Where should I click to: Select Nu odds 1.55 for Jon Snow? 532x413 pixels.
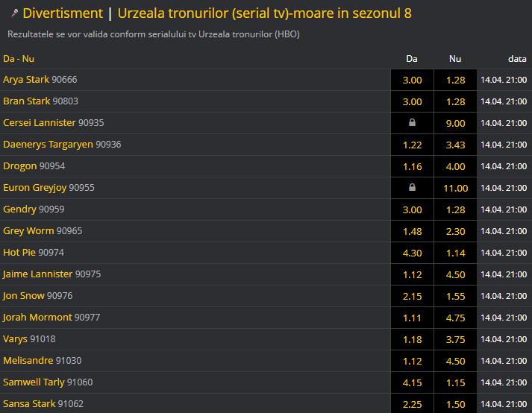pos(455,296)
